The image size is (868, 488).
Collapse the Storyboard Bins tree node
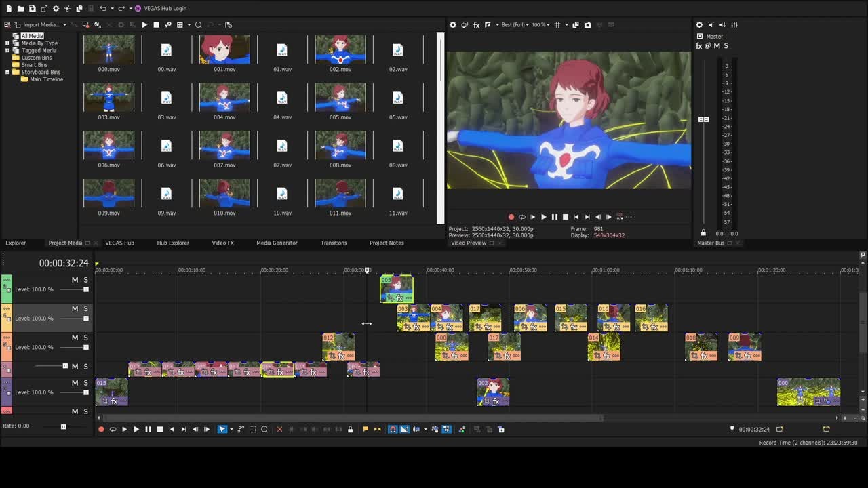[x=7, y=72]
